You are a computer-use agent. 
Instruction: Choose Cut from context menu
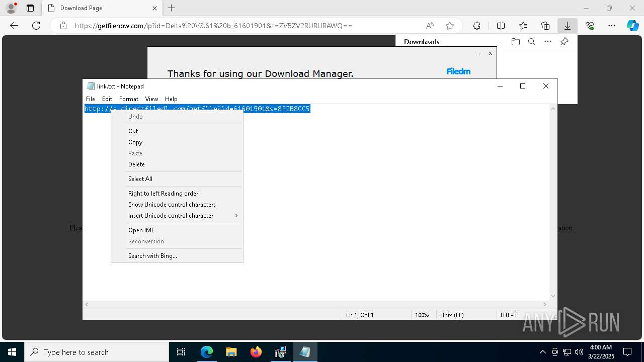[x=177, y=131]
